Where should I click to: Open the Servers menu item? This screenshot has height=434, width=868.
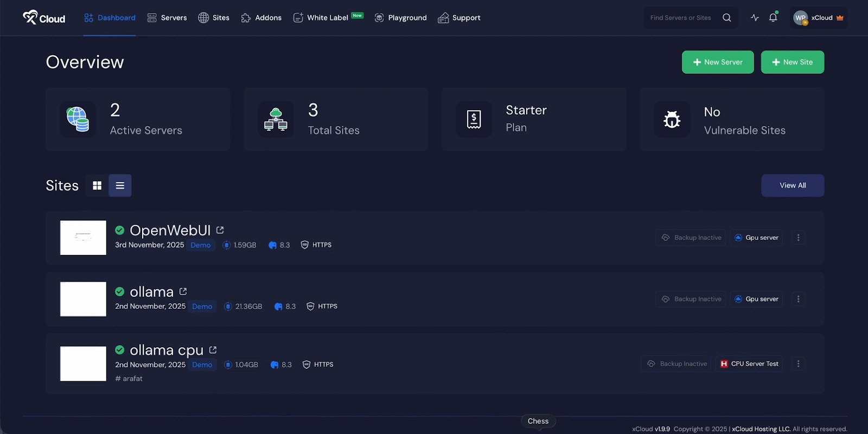pos(167,18)
